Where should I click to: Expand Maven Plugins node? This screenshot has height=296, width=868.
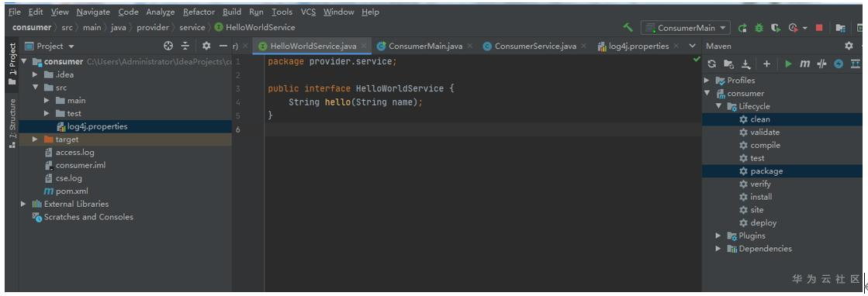[718, 236]
